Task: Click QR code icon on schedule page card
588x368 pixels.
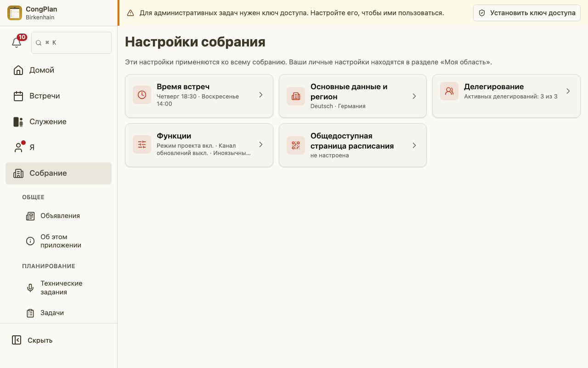Action: coord(296,145)
